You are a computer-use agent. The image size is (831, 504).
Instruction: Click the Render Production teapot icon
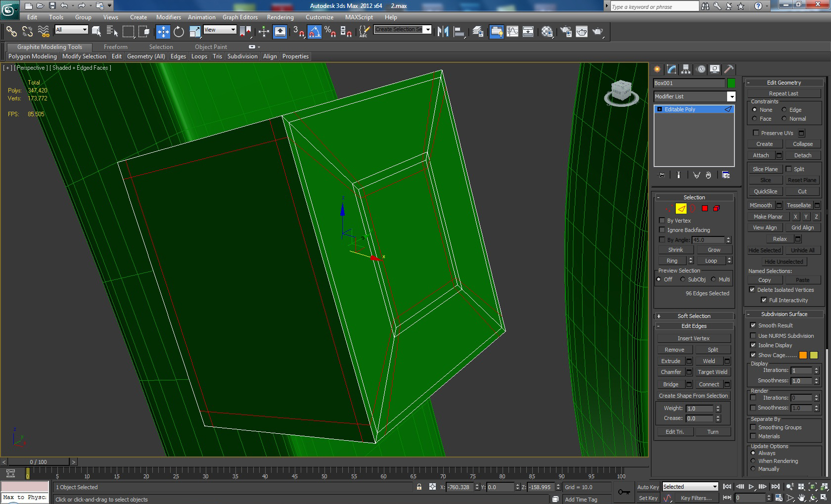coord(598,32)
